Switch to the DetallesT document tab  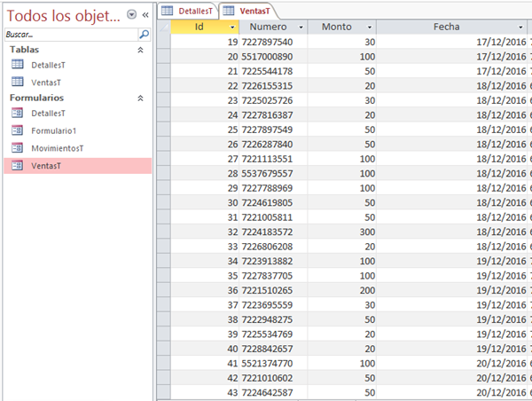point(187,9)
